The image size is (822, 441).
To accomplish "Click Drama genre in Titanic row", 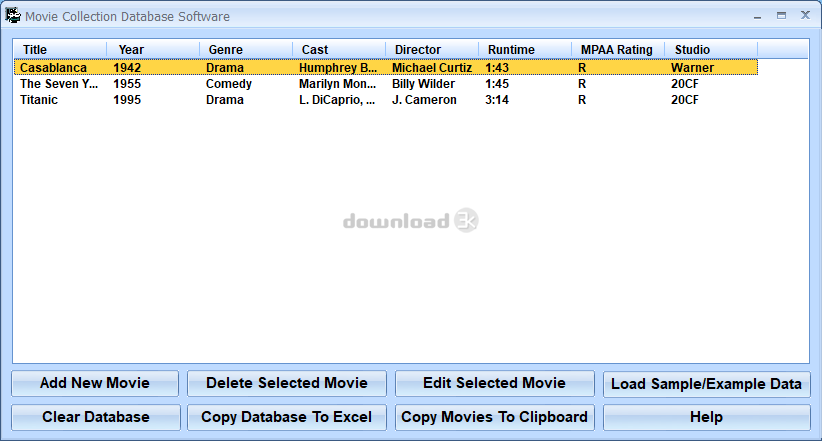I will (224, 100).
